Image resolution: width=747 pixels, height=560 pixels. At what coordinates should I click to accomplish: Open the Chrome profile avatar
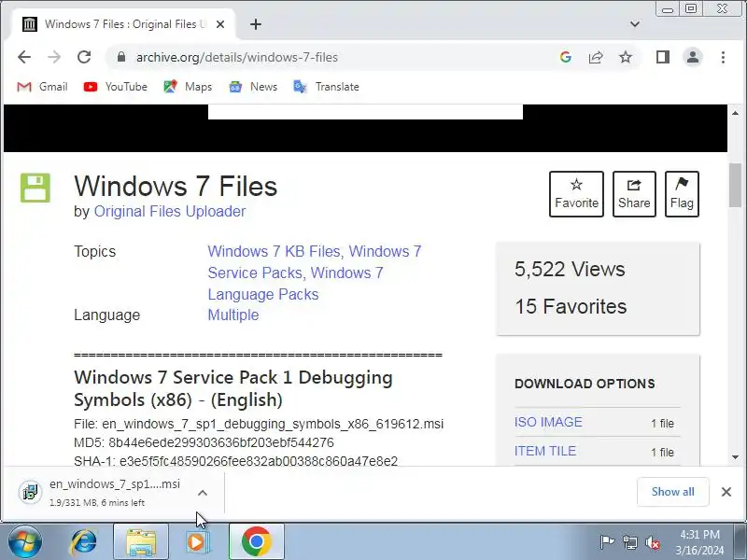(693, 57)
